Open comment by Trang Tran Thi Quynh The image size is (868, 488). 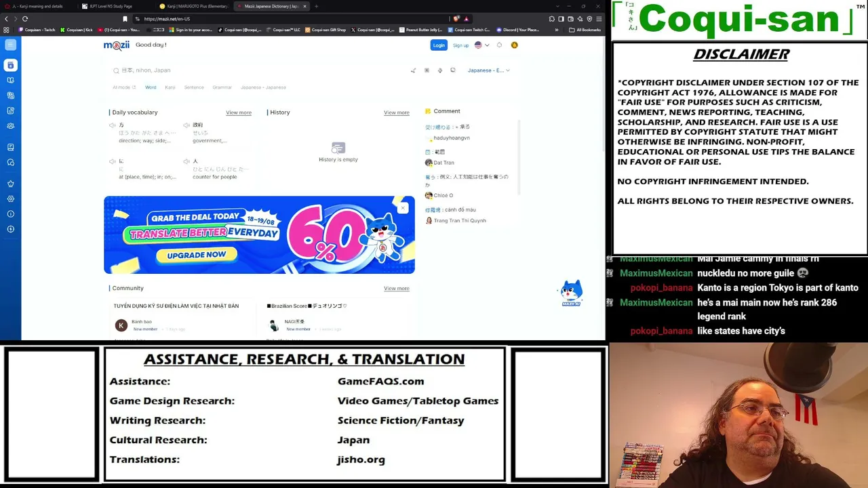pyautogui.click(x=459, y=221)
